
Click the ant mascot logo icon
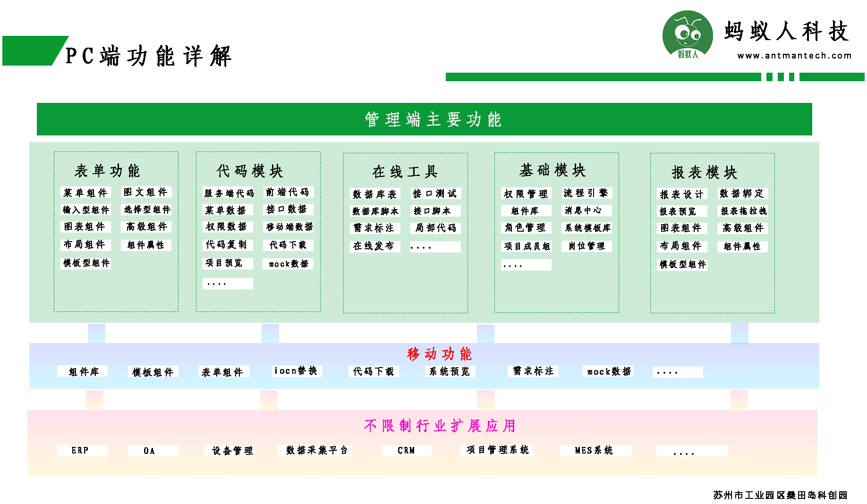click(x=688, y=35)
